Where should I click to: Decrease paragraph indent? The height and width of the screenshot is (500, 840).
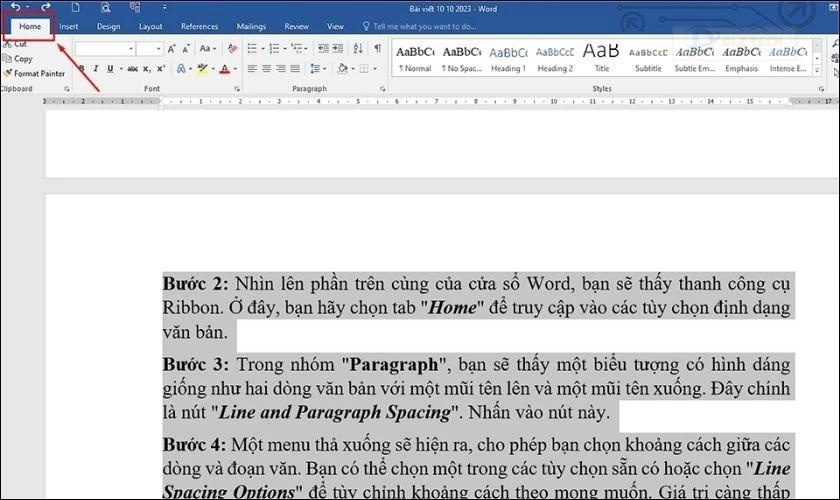click(x=323, y=49)
